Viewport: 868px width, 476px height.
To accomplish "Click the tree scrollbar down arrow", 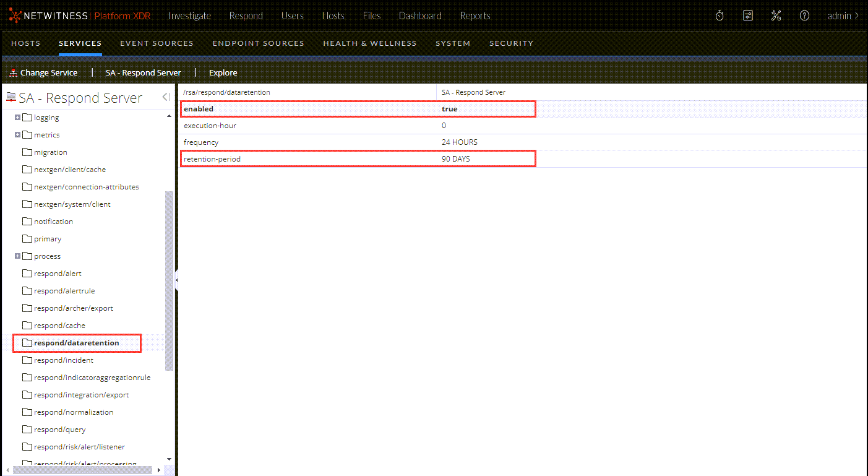I will tap(170, 459).
